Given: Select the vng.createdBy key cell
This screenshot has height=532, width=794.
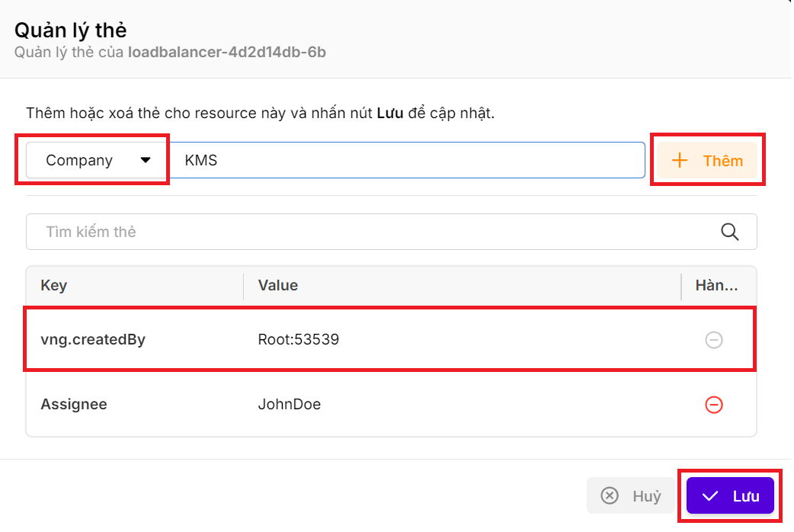Looking at the screenshot, I should click(x=93, y=340).
